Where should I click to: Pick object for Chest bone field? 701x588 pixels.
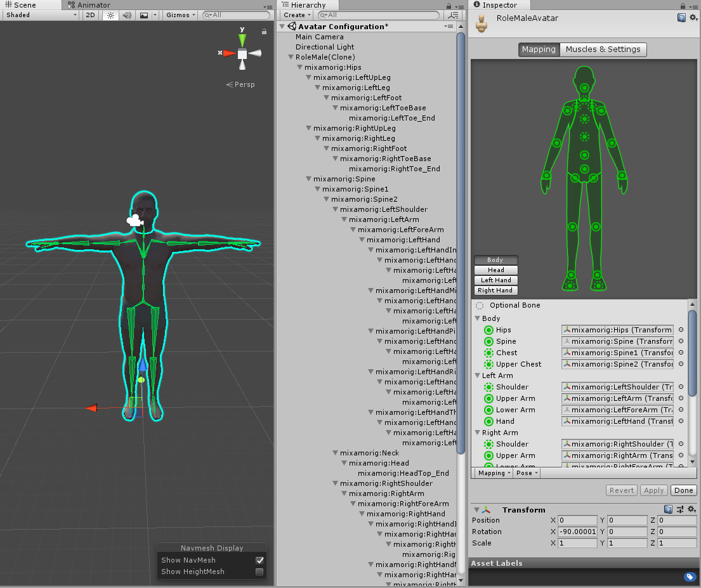[x=681, y=353]
